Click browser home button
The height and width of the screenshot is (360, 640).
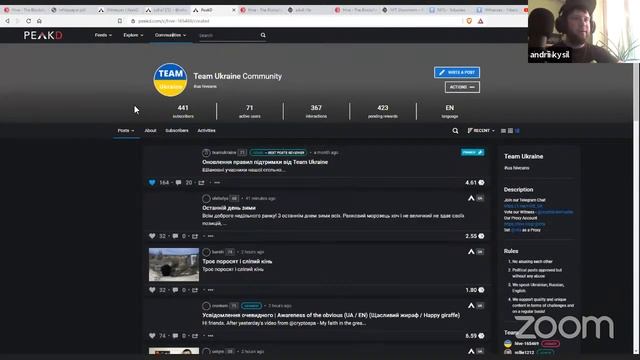click(39, 21)
